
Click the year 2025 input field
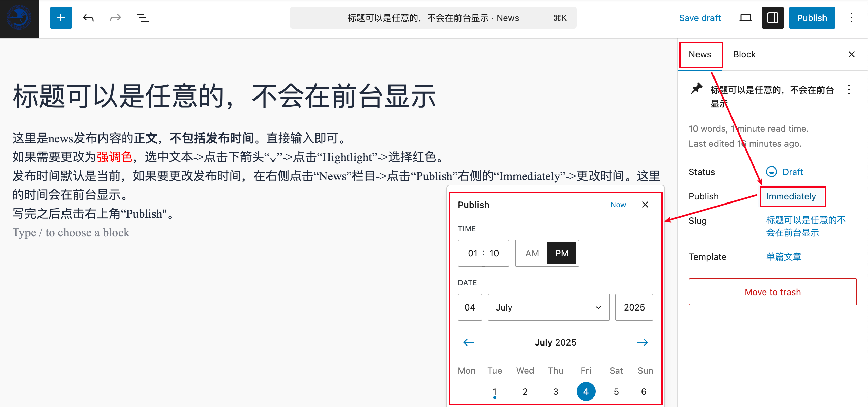[x=634, y=307]
